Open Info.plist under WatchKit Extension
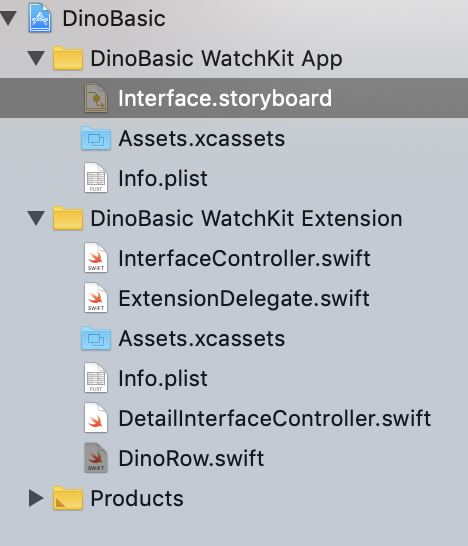 [163, 379]
